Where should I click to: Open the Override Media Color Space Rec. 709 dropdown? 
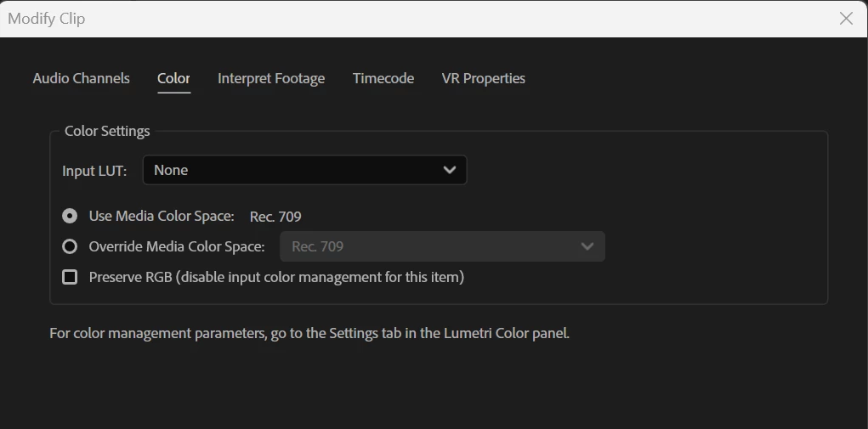point(441,246)
